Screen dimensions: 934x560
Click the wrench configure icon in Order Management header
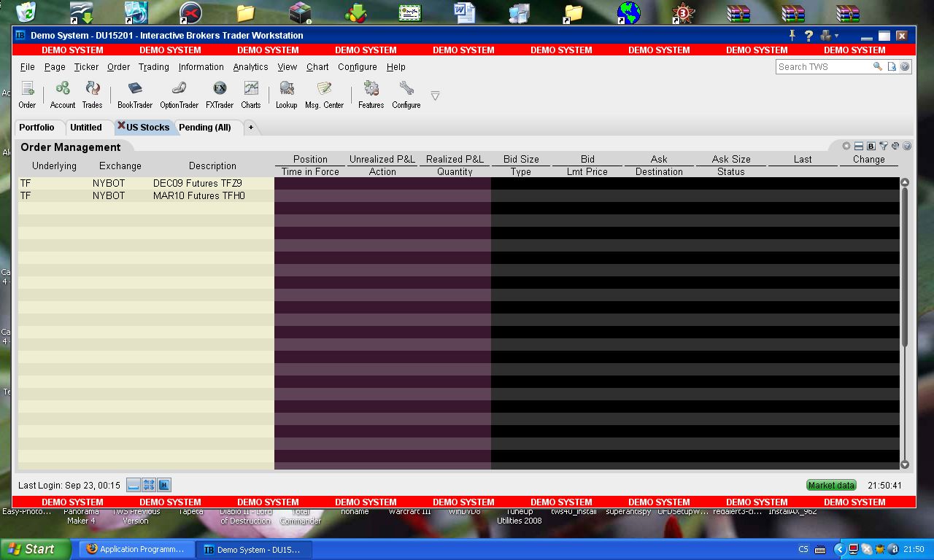pos(895,146)
